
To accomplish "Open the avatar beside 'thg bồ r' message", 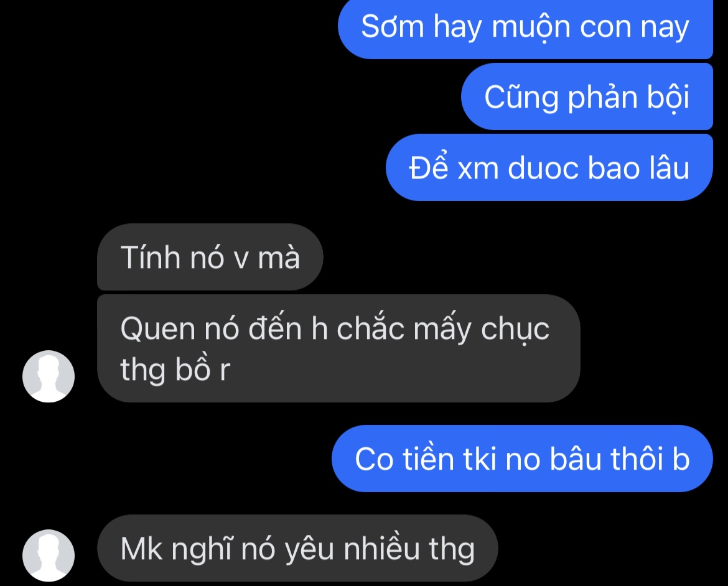I will (x=49, y=376).
